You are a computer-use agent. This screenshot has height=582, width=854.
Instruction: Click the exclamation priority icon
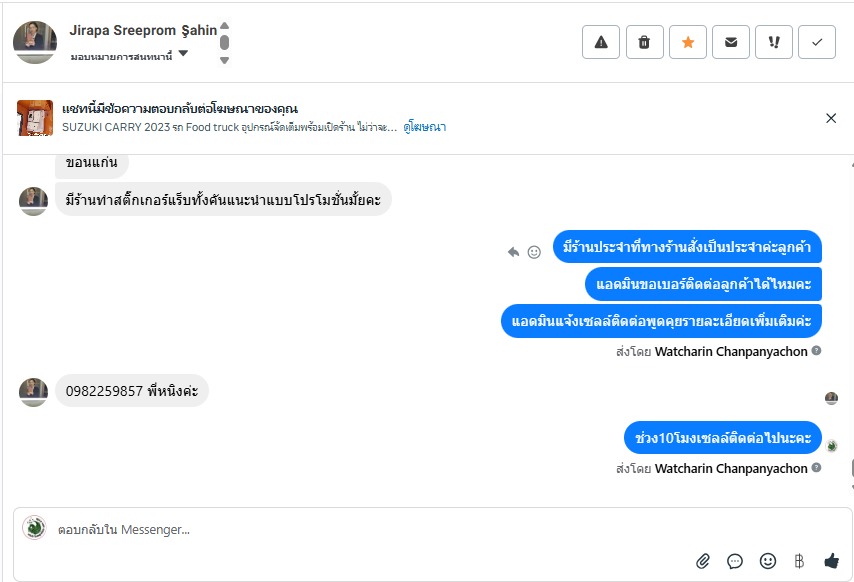pyautogui.click(x=774, y=42)
